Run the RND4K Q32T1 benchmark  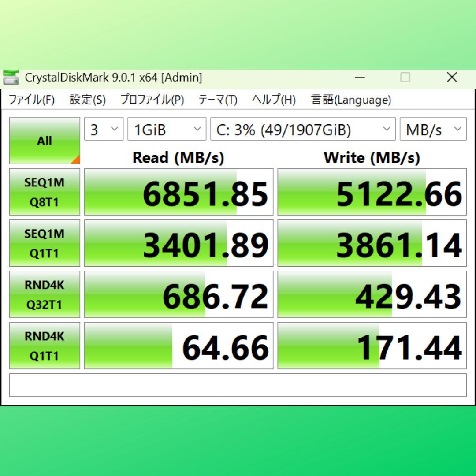click(44, 294)
